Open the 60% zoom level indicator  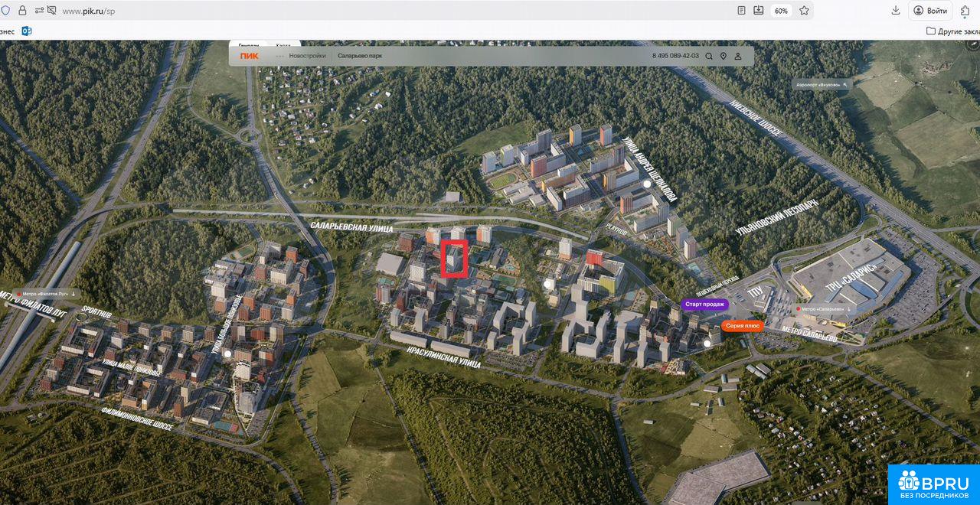coord(781,11)
